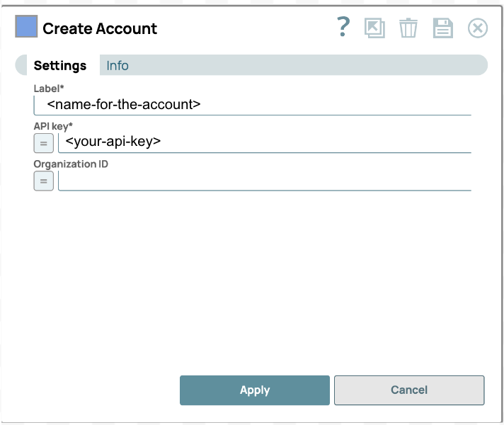Click the pop-out window icon
Image resolution: width=504 pixels, height=425 pixels.
pos(374,28)
